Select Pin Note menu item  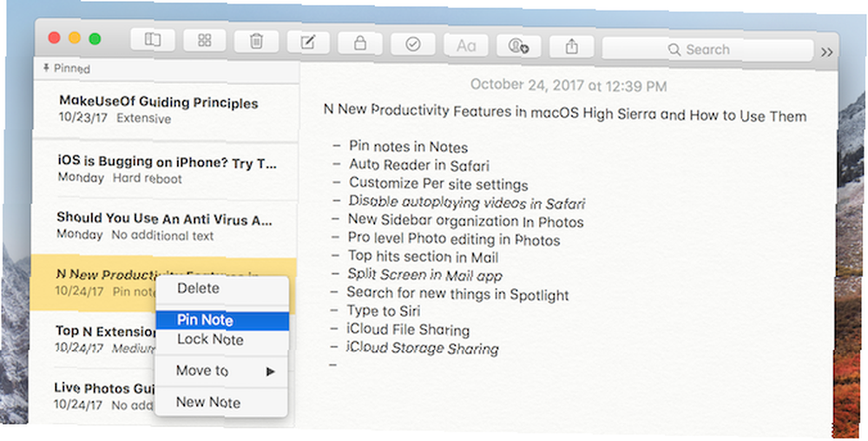coord(222,320)
